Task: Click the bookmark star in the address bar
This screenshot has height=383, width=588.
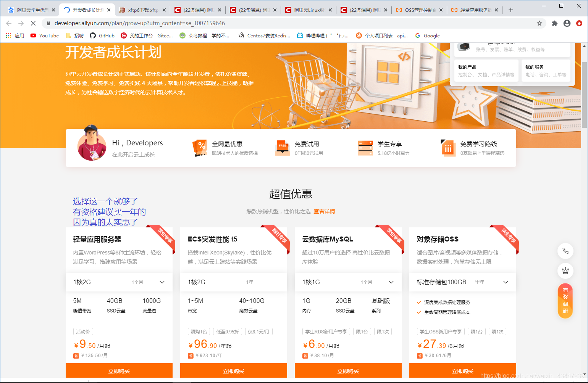Action: click(540, 23)
